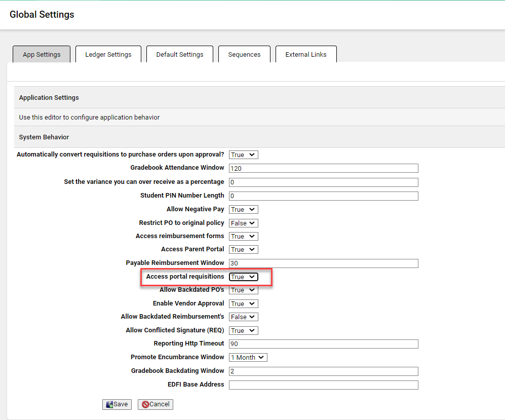Open the Access portal requisitions dropdown
The height and width of the screenshot is (420, 505).
(x=243, y=277)
